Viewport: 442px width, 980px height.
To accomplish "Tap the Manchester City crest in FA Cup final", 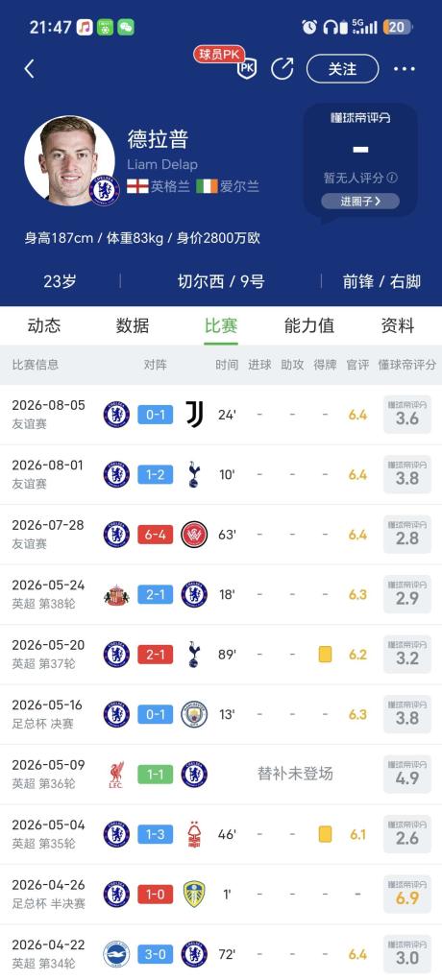I will pyautogui.click(x=194, y=714).
